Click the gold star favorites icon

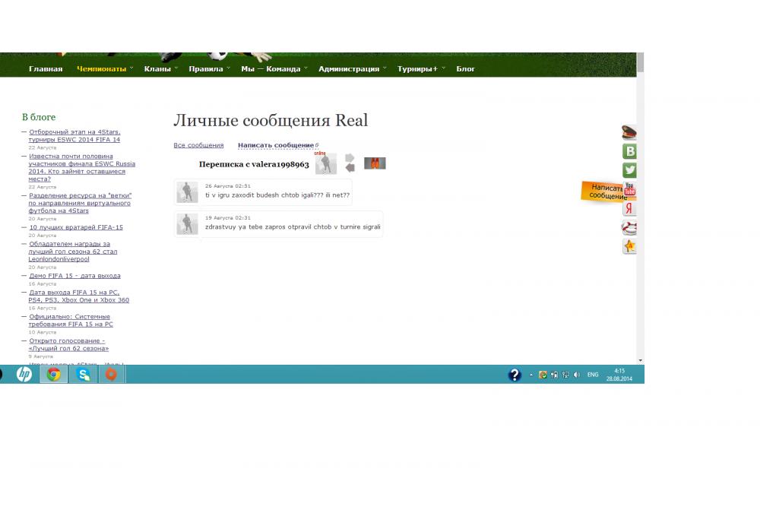(629, 246)
